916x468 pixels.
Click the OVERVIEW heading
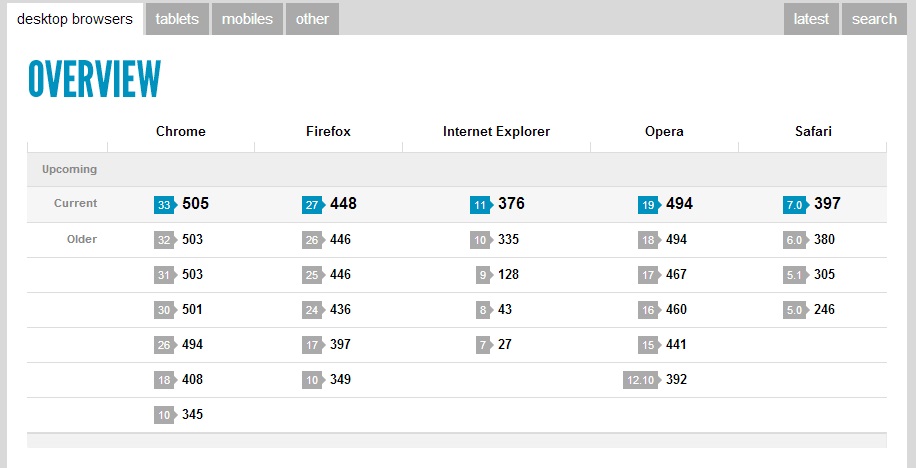click(94, 79)
